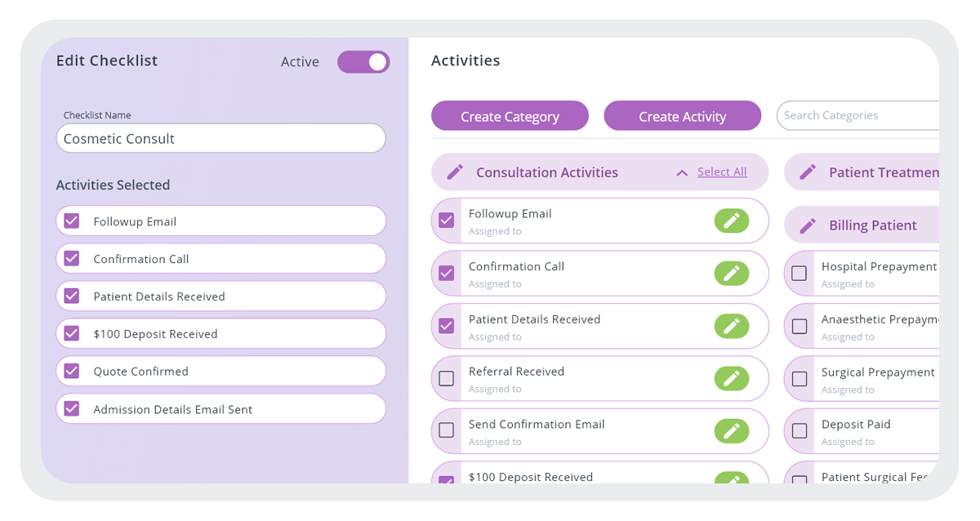Click the Select All link
980x521 pixels.
click(722, 172)
